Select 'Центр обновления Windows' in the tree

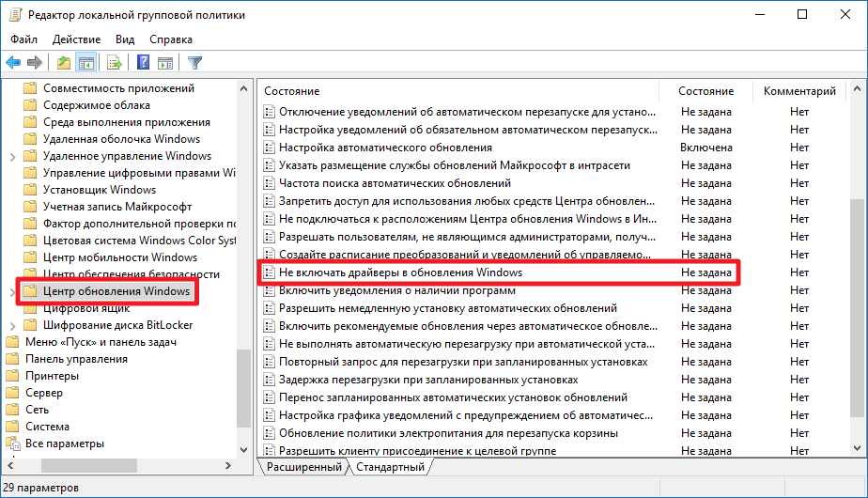point(116,291)
